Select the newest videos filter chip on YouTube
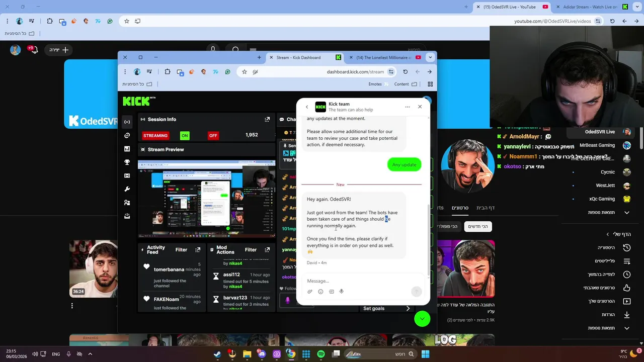This screenshot has height=362, width=644. (478, 226)
